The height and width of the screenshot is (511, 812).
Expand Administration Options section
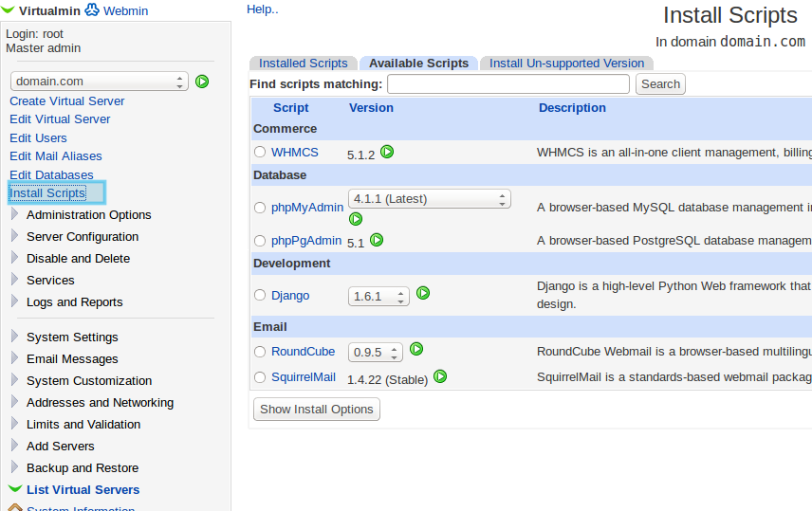pos(14,215)
